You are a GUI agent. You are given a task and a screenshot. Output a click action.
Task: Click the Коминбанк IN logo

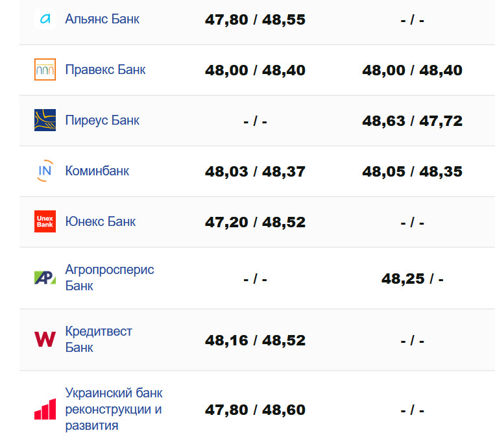[45, 171]
